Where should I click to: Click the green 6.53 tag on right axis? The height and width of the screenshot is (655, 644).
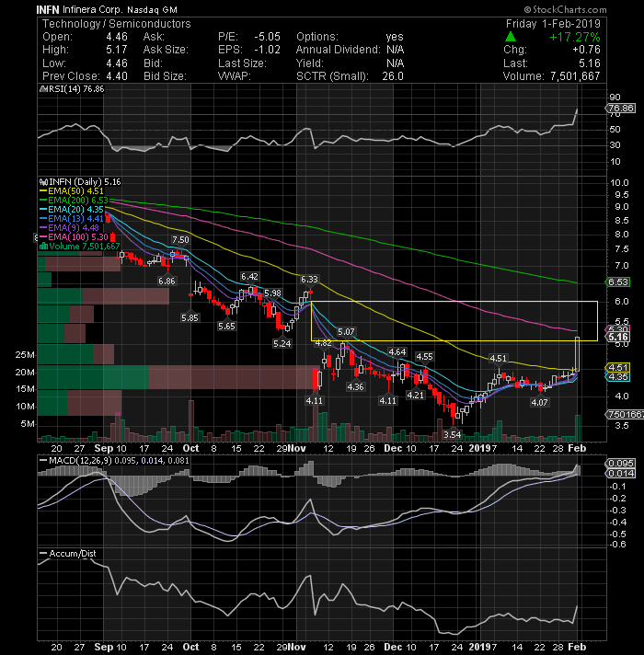618,282
